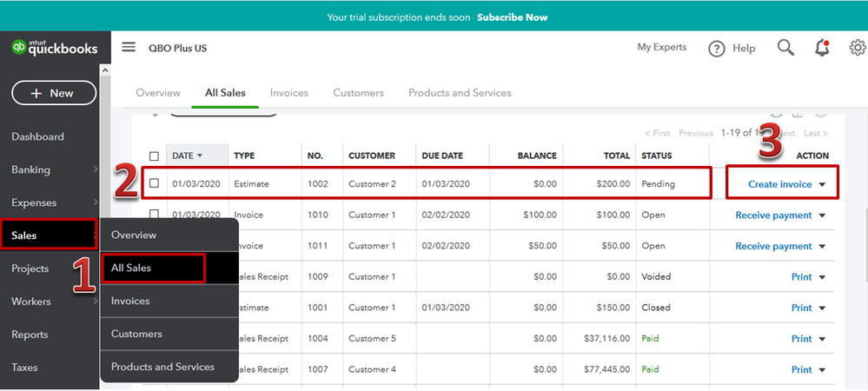Expand action dropdown for receipt 1004
This screenshot has width=868, height=391.
click(822, 340)
